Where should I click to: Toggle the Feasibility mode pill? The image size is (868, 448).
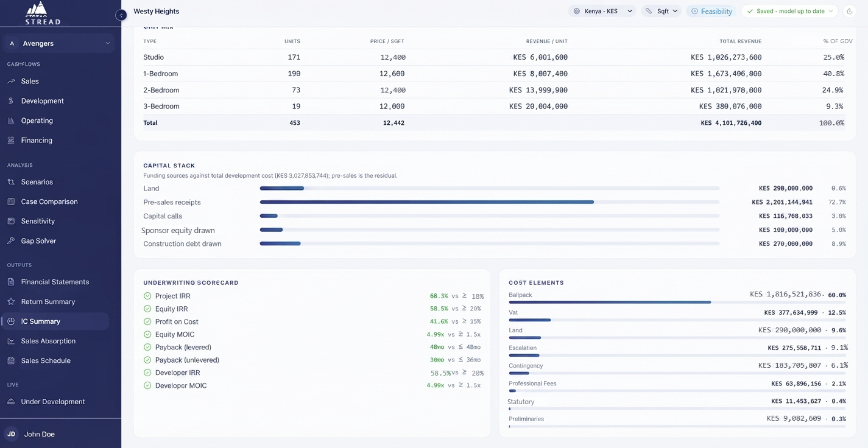click(x=711, y=11)
